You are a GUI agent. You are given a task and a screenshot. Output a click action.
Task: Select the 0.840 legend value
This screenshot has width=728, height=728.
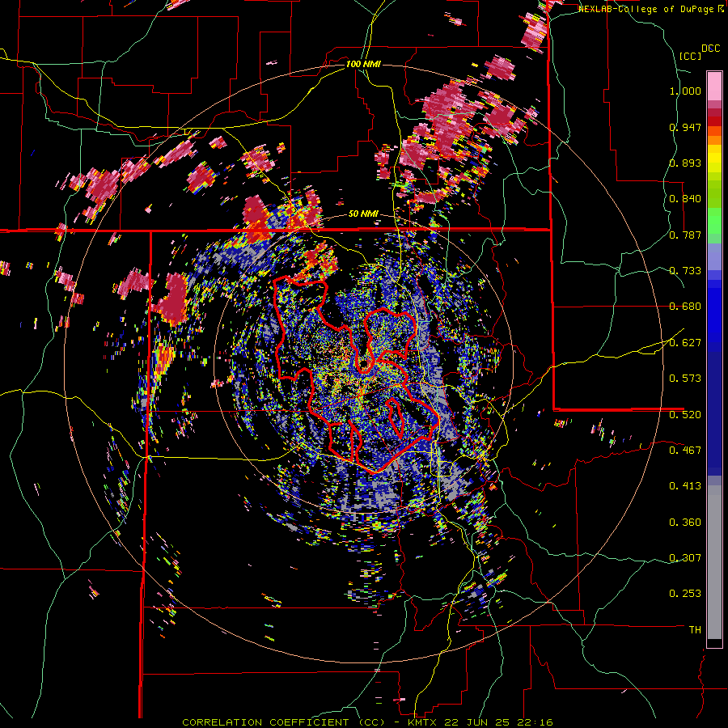tap(685, 199)
